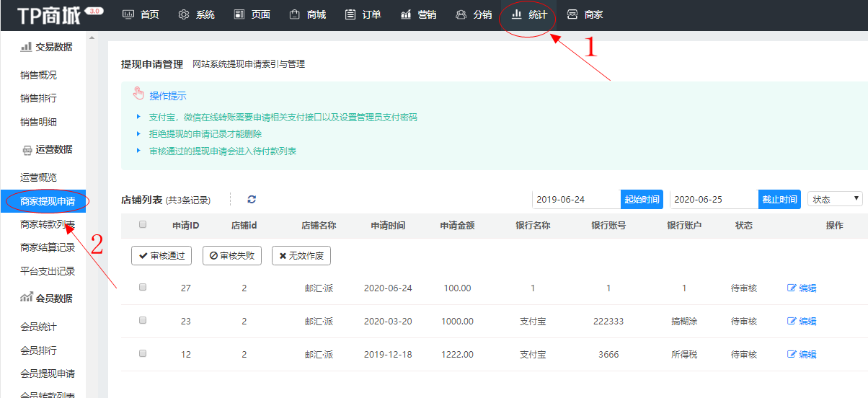Click the 首页 monitor icon in top navigation
This screenshot has height=398, width=868.
click(x=128, y=14)
